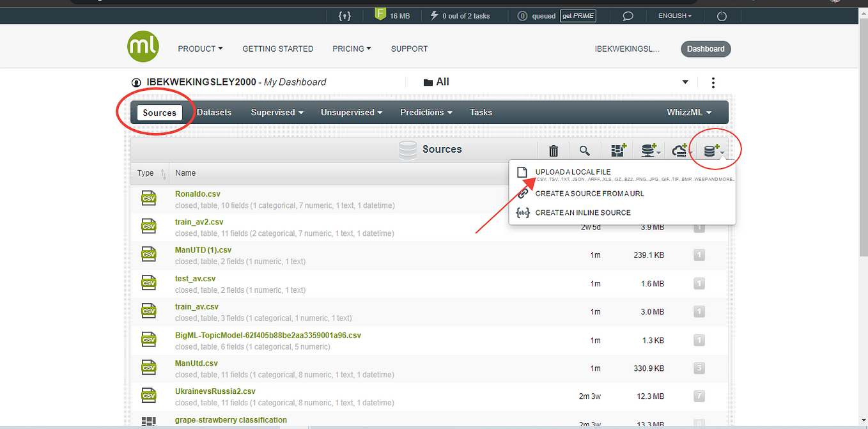Click the grid icon for grape-strawberry classification
Screen dimensions: 868x429
148,422
